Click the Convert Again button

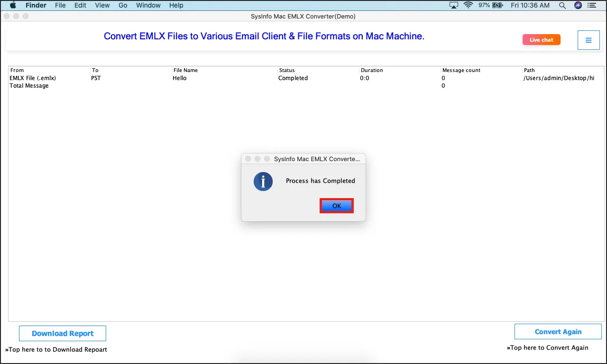tap(558, 331)
